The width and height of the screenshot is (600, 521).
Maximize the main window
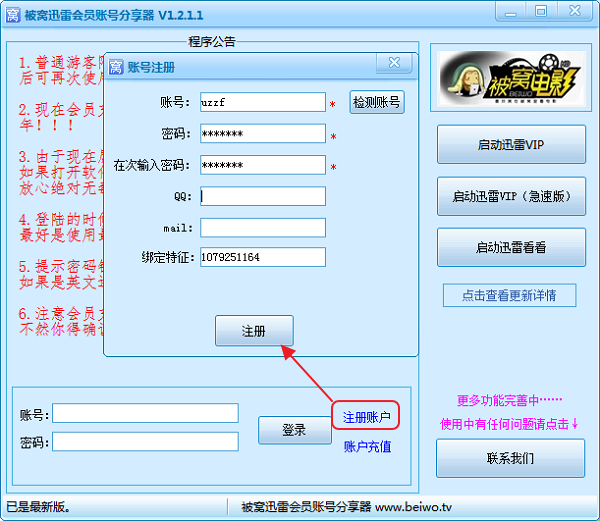click(x=541, y=11)
